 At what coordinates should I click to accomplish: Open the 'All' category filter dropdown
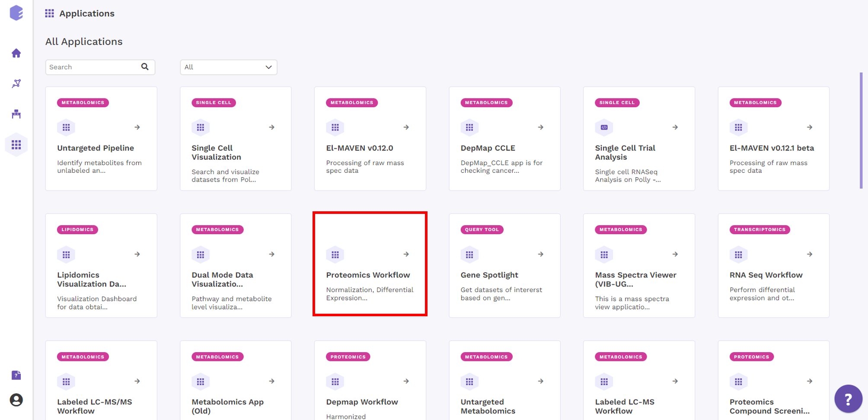[x=228, y=67]
